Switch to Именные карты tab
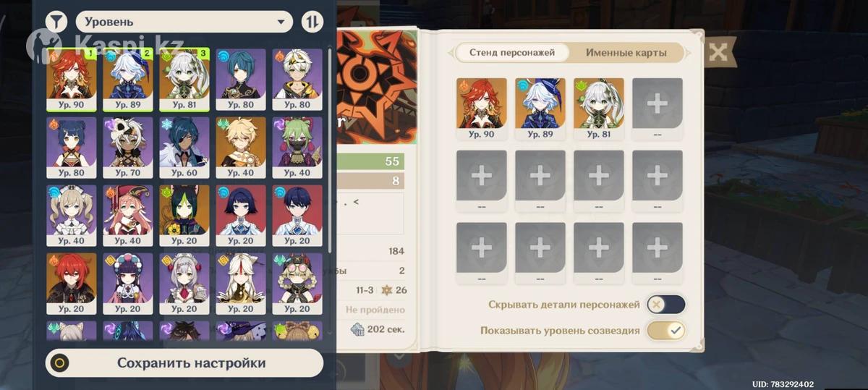 pos(624,53)
